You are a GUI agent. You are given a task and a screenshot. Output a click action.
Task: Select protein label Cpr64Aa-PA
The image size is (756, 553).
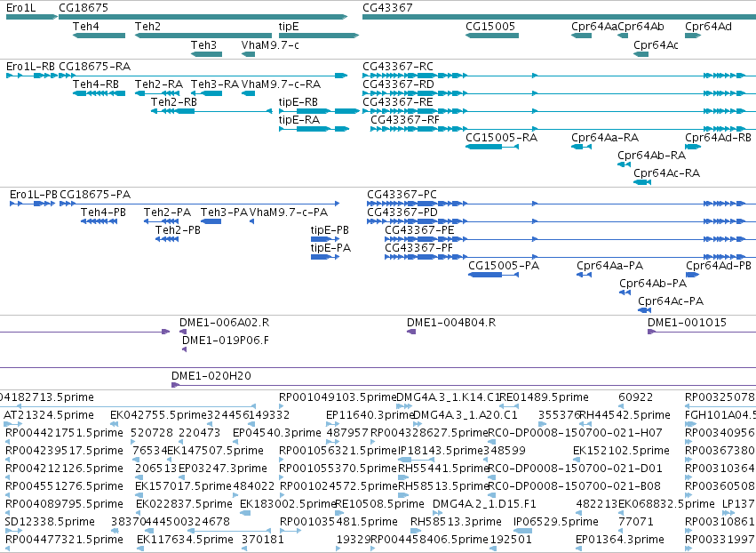pyautogui.click(x=610, y=266)
